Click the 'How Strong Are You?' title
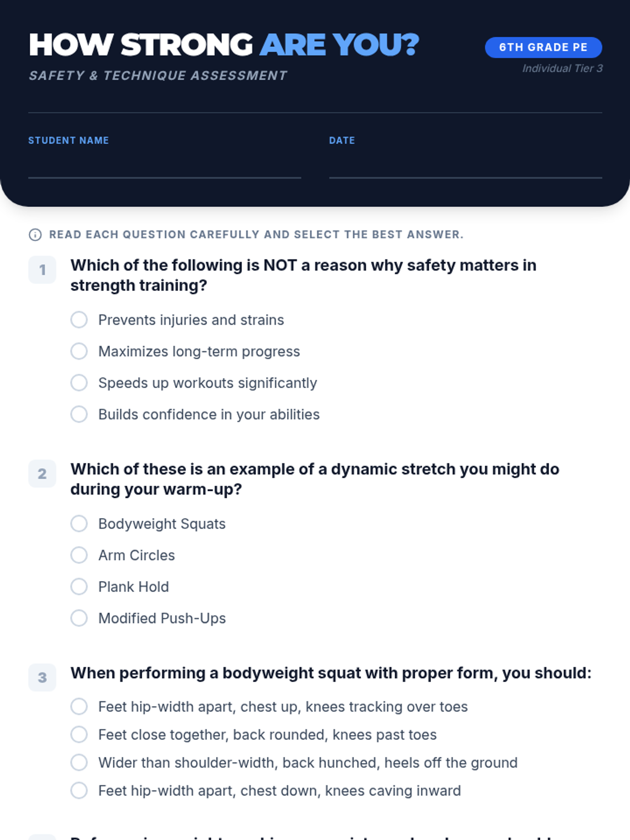The image size is (630, 840). click(x=224, y=45)
